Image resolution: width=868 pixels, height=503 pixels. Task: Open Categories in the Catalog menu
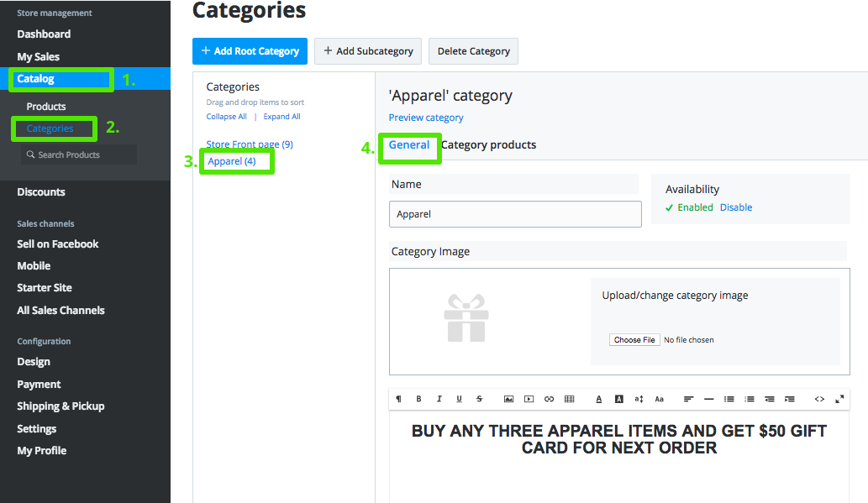[x=50, y=128]
